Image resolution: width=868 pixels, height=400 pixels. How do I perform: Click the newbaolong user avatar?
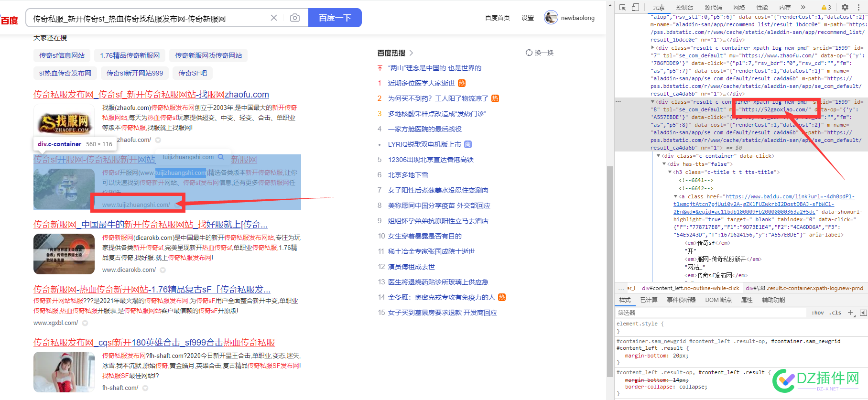point(551,18)
